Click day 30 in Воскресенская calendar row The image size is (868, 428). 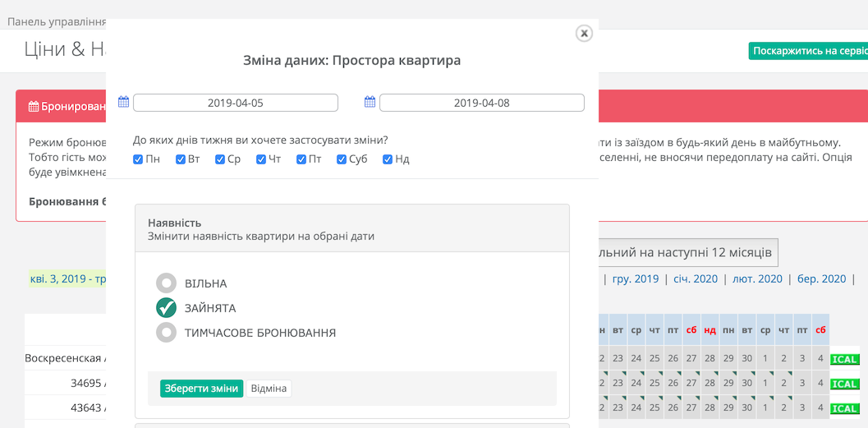[746, 359]
